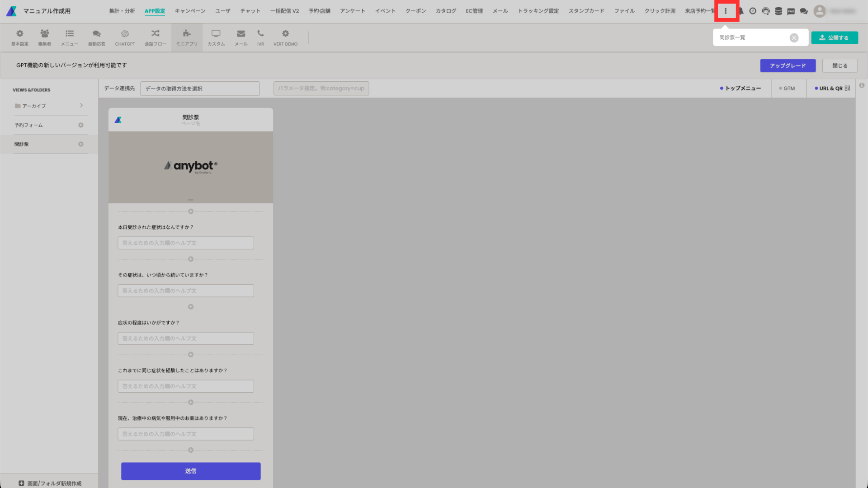
Task: Open the アンケート menu item
Action: click(x=352, y=11)
